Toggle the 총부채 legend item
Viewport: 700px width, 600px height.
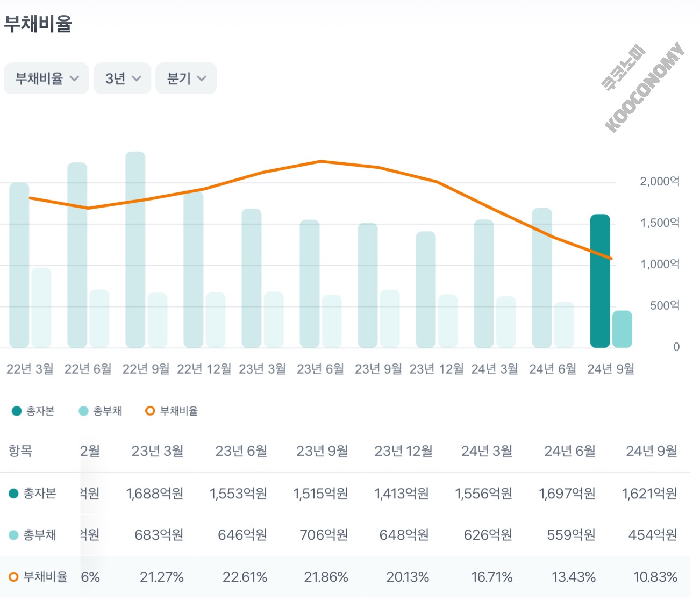coord(100,411)
